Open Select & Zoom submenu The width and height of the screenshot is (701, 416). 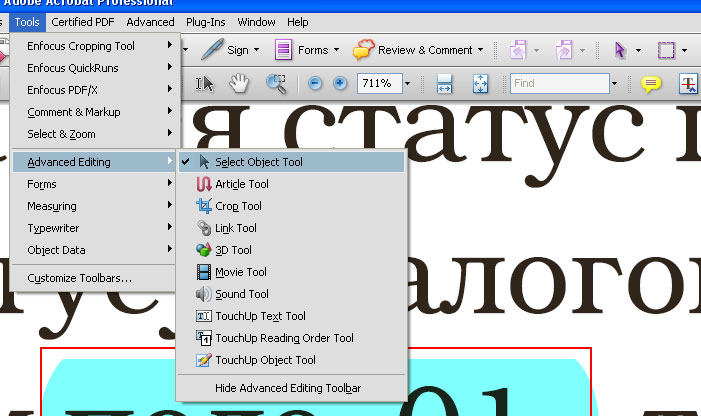coord(94,134)
